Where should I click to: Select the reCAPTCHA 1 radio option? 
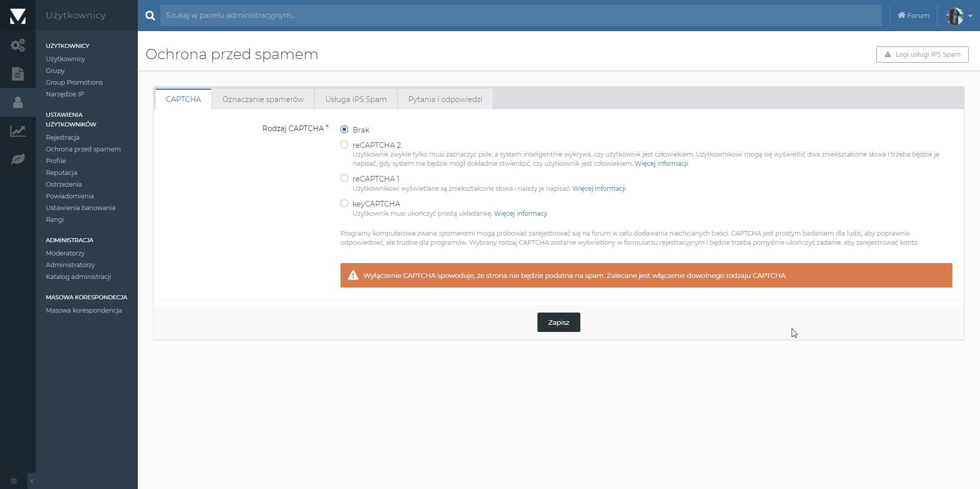[345, 178]
